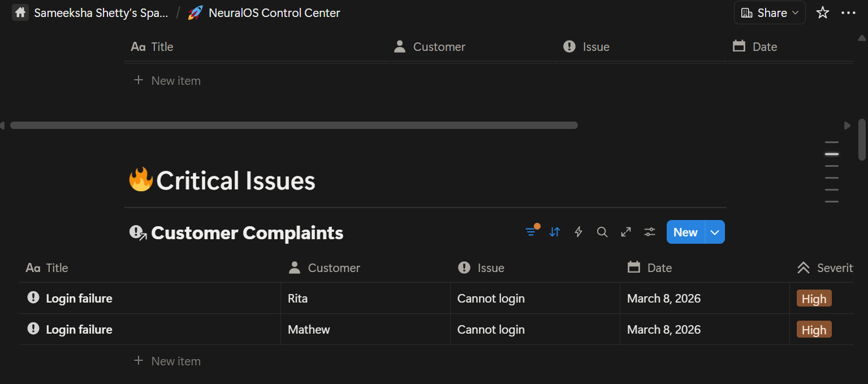Open the database view settings icon

tap(650, 232)
